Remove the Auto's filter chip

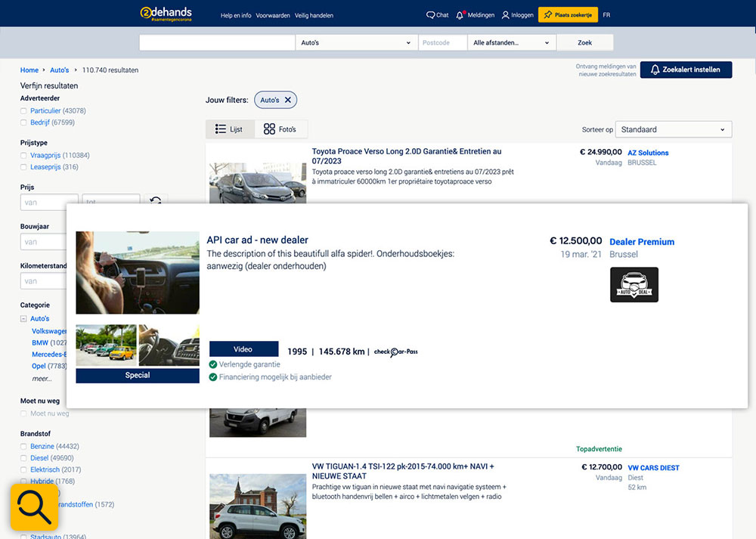tap(288, 100)
